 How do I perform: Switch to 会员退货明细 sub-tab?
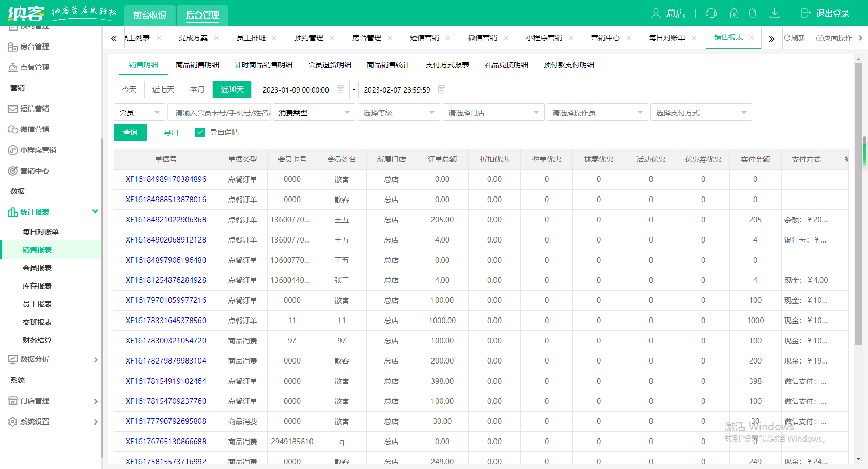[330, 65]
